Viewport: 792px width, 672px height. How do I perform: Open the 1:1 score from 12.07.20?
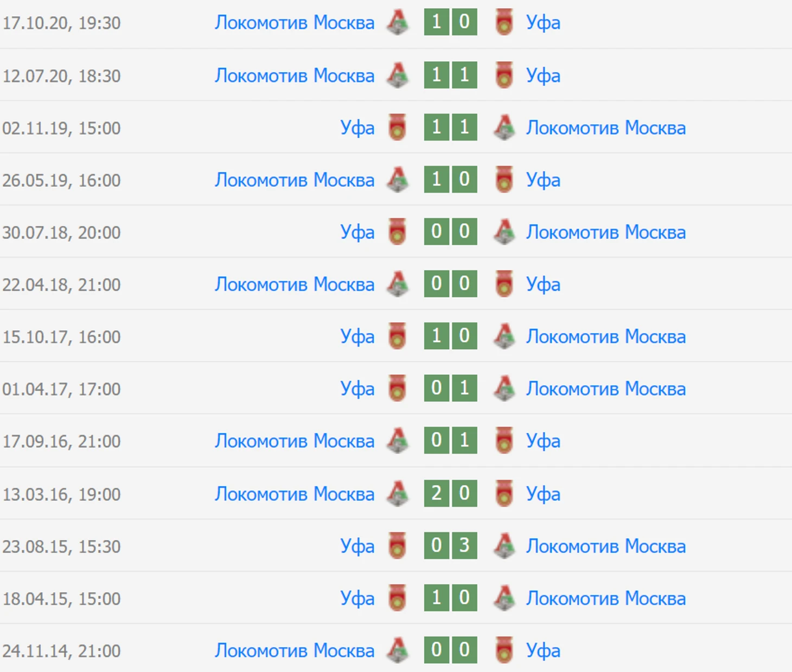coord(450,75)
